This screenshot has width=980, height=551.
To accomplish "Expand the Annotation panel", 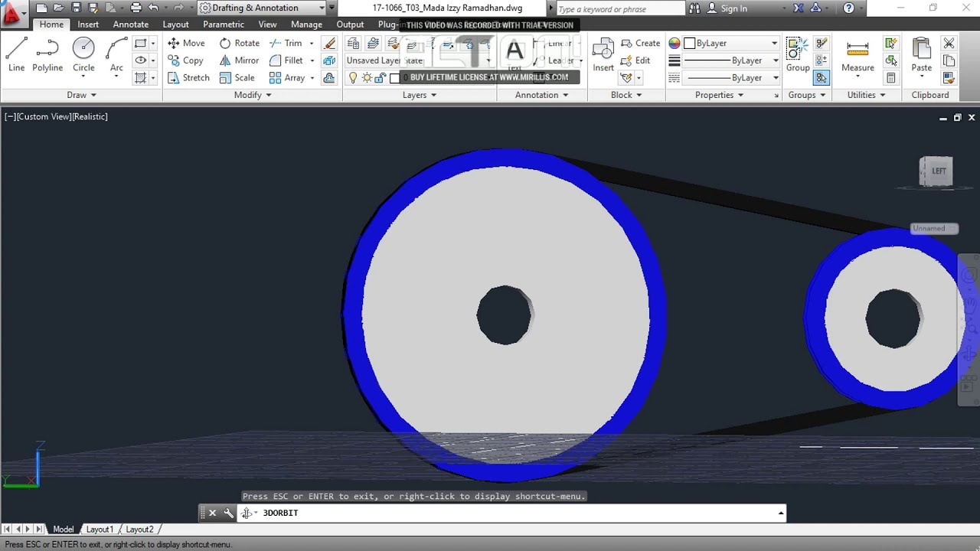I will [542, 95].
